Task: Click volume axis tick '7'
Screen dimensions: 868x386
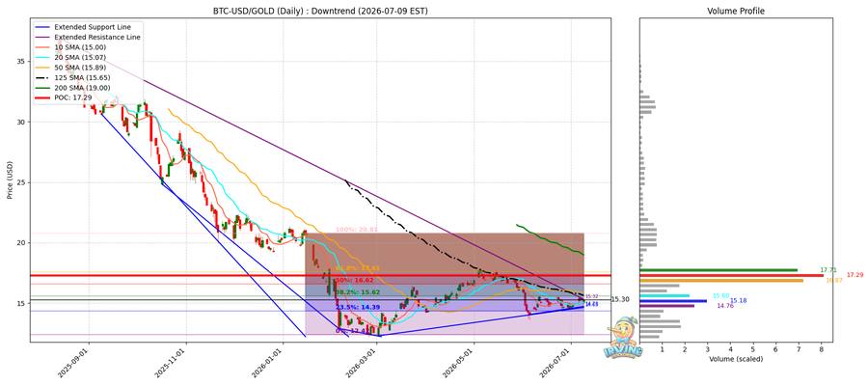Action: tap(799, 349)
